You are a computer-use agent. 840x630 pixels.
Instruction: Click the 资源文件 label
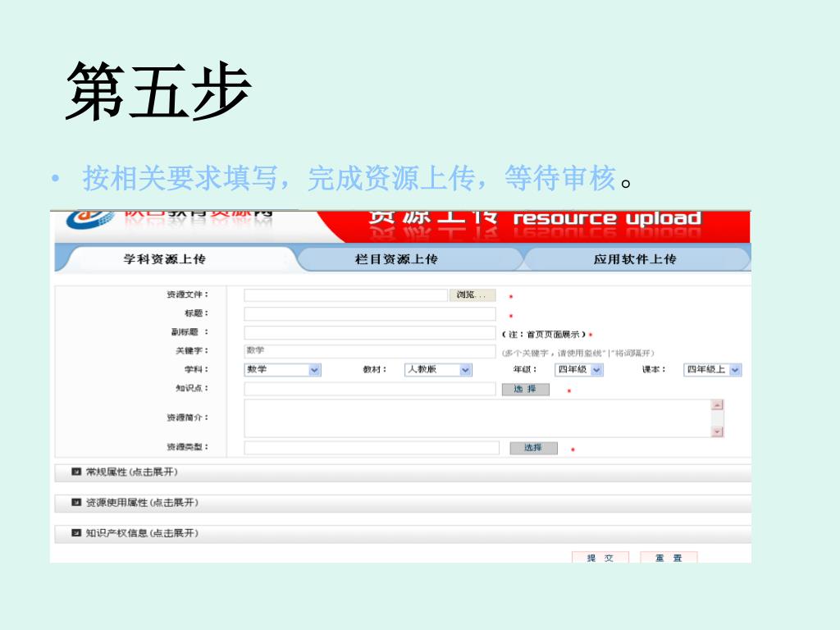coord(187,294)
